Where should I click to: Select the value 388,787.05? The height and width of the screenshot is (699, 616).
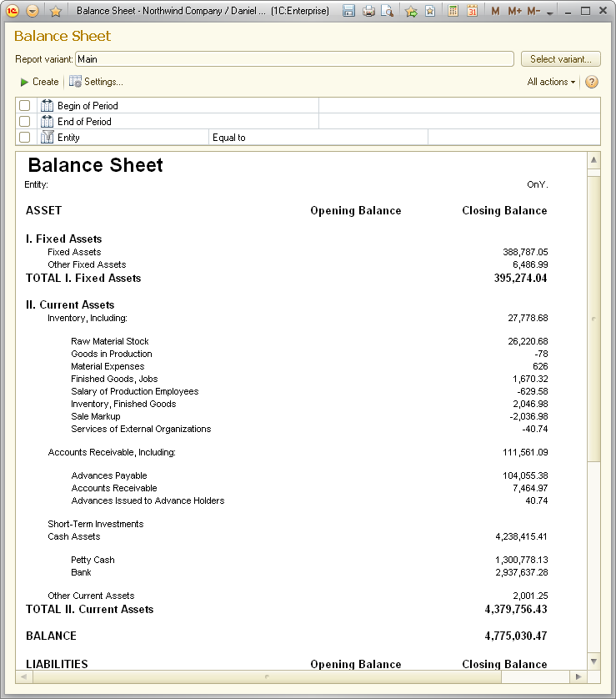525,252
